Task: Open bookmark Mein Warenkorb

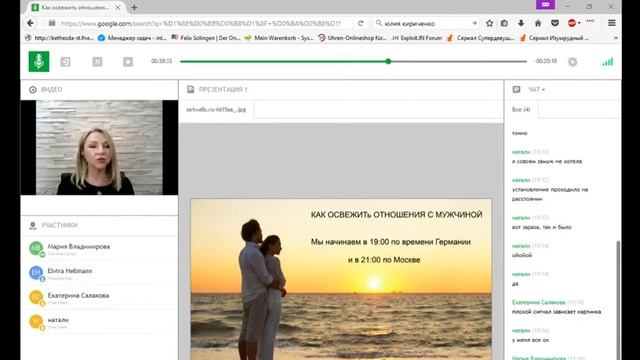Action: [279, 38]
